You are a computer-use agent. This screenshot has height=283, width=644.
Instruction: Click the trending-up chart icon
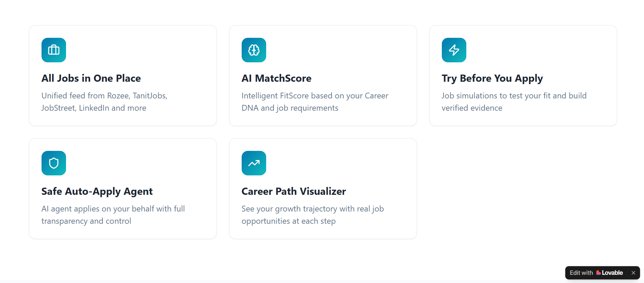254,163
